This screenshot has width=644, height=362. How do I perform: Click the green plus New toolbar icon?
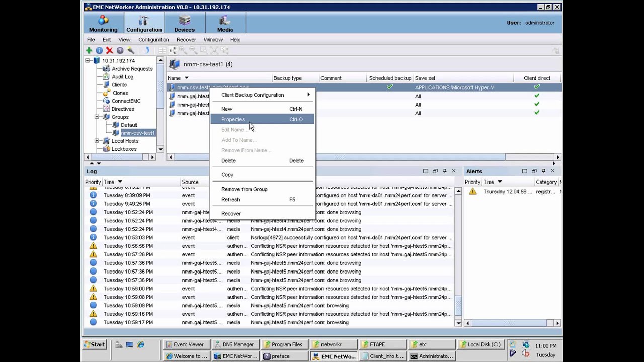(x=89, y=50)
